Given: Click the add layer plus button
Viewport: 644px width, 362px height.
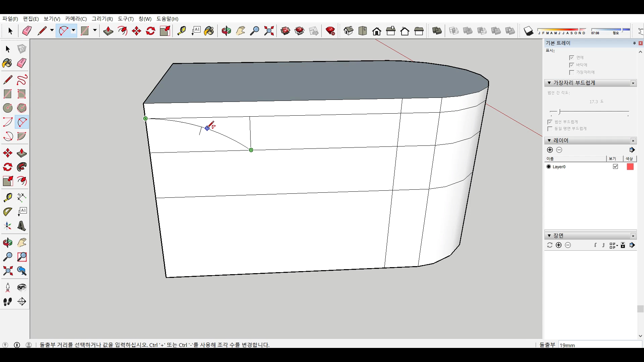Looking at the screenshot, I should tap(550, 150).
